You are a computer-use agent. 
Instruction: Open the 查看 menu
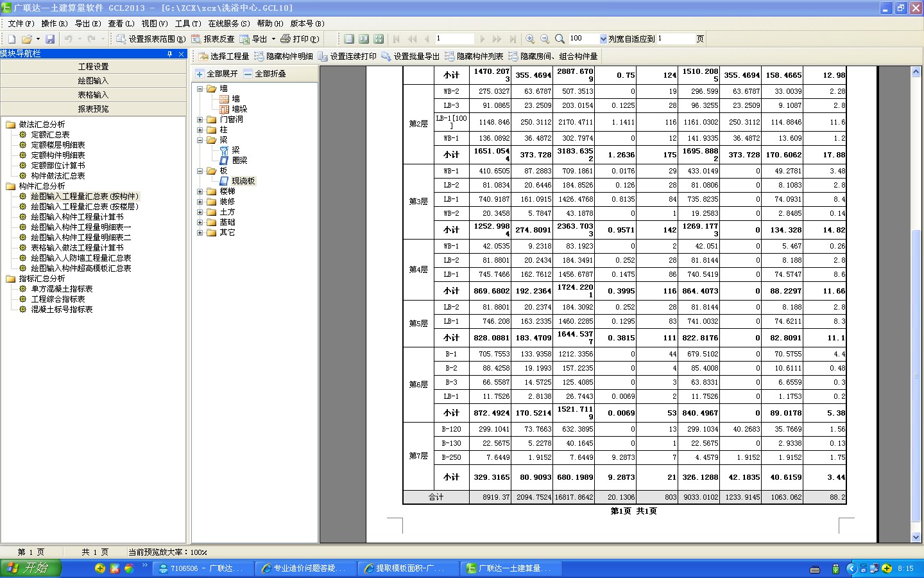[x=121, y=23]
